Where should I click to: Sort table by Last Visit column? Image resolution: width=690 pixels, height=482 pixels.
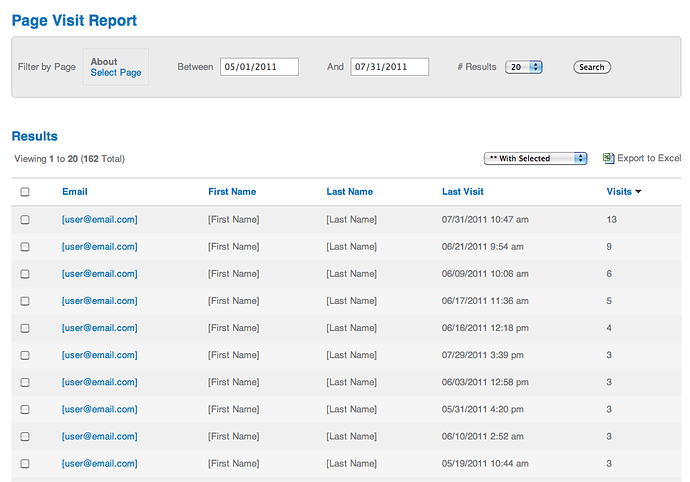coord(462,191)
